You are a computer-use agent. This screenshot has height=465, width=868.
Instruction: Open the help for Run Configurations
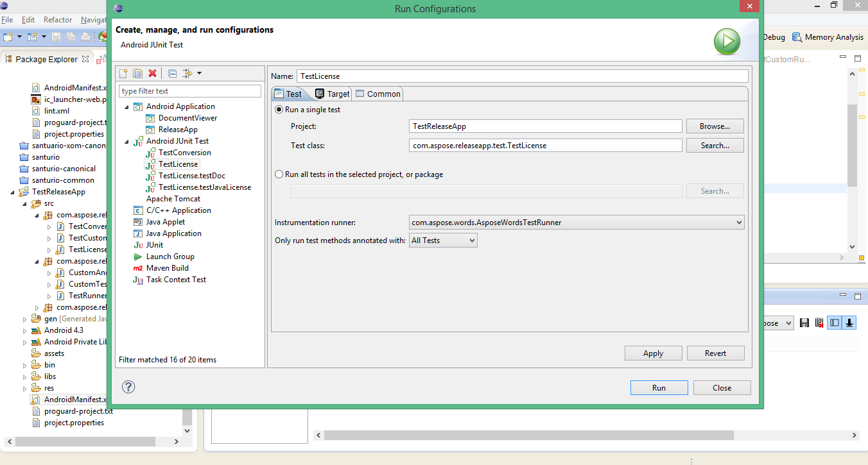[128, 387]
